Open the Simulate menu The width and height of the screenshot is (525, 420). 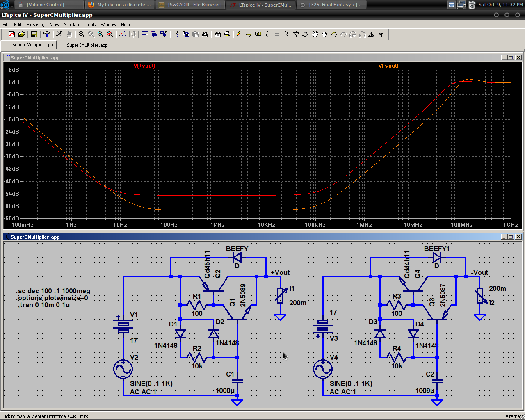72,25
